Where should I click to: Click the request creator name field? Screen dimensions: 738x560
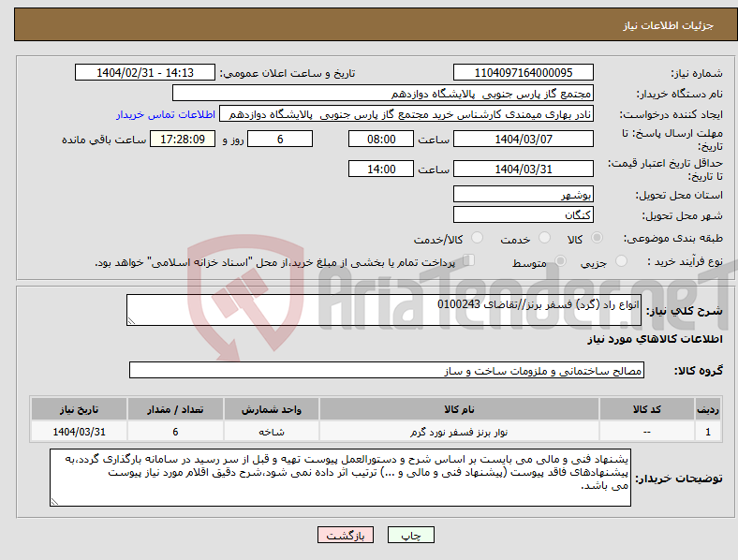click(406, 114)
